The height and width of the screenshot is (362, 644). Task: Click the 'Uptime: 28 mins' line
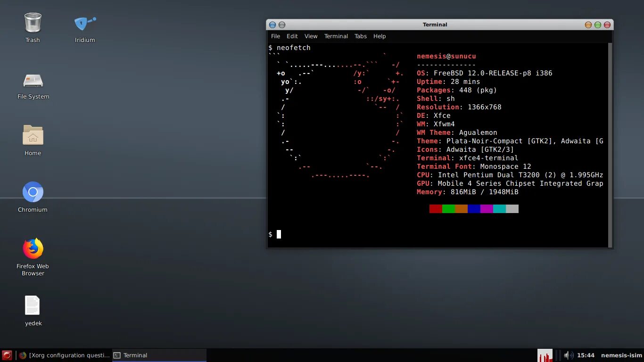click(x=448, y=82)
